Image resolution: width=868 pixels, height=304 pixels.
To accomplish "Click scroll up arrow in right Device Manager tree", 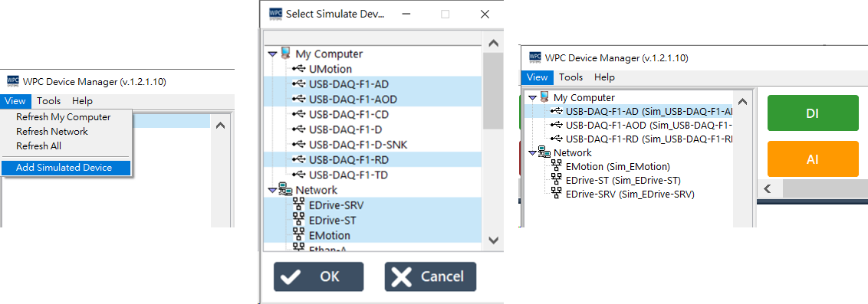I will (743, 102).
